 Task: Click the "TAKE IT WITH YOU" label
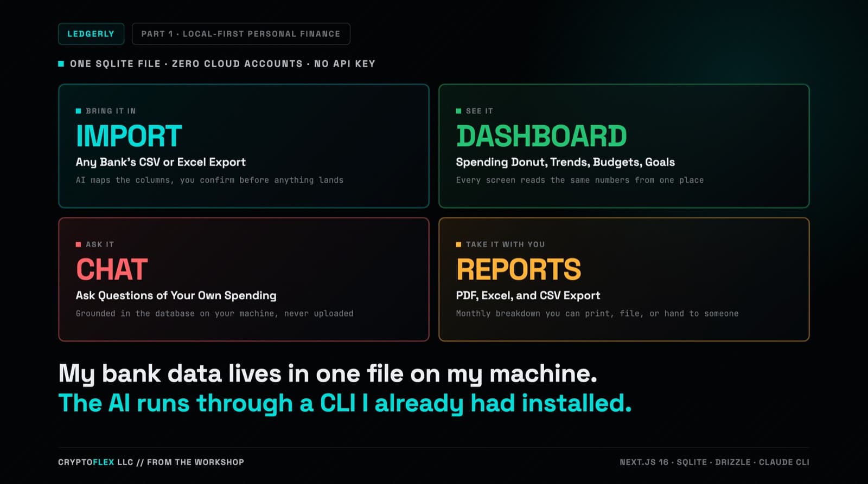(x=506, y=244)
